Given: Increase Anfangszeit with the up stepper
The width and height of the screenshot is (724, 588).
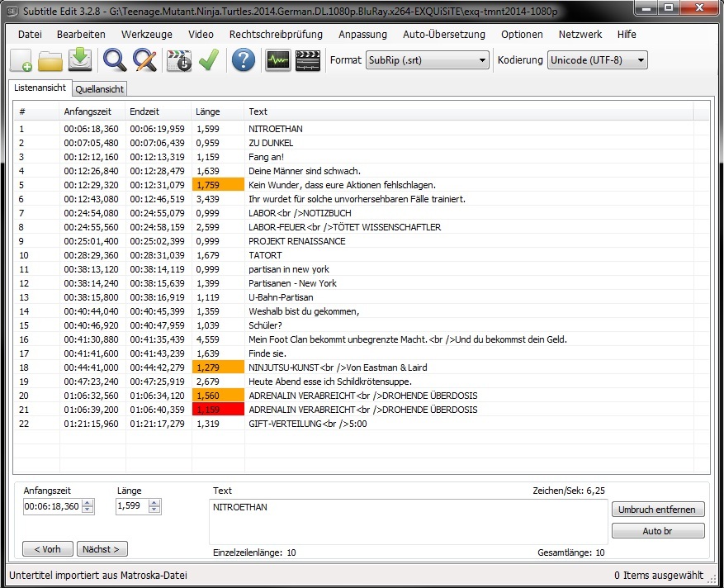Looking at the screenshot, I should click(88, 503).
